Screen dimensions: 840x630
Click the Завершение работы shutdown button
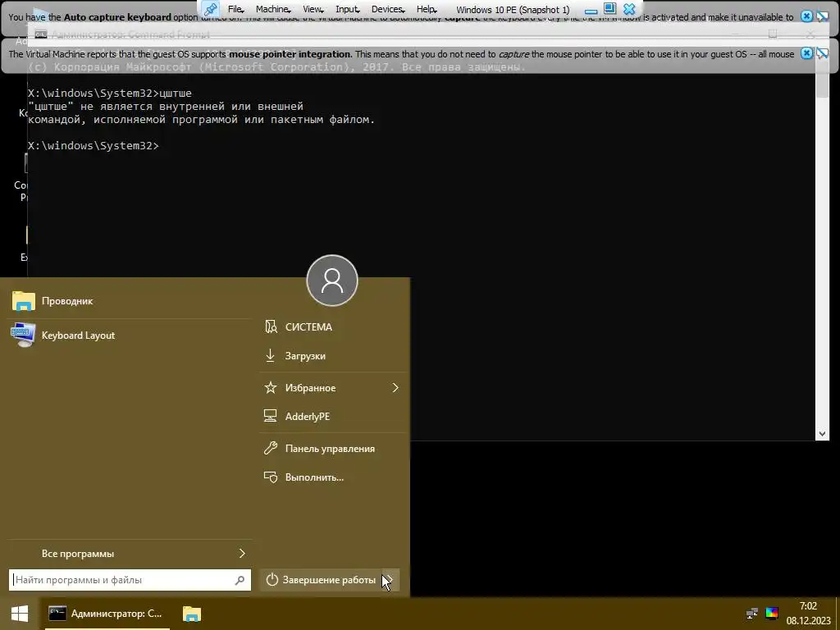pos(321,580)
